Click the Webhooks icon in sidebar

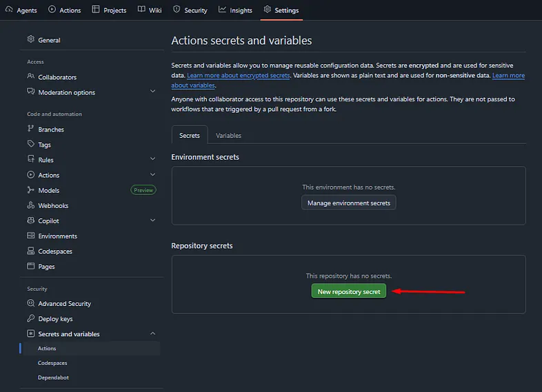[31, 205]
